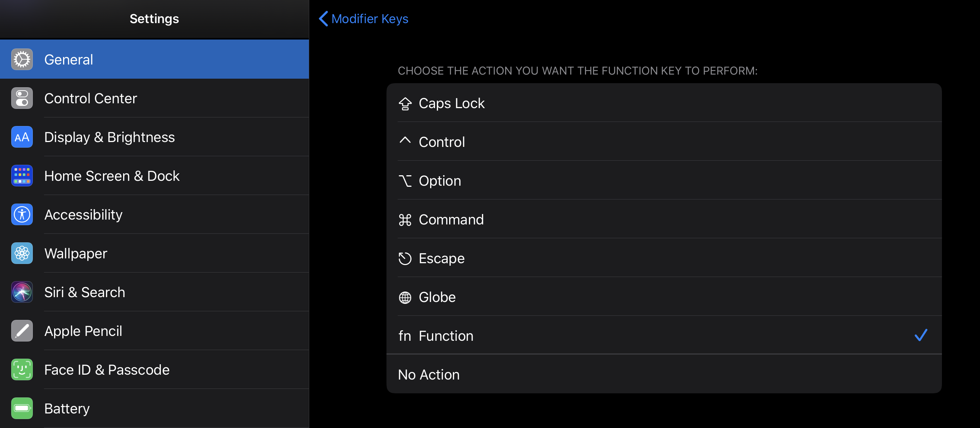Viewport: 980px width, 428px height.
Task: Go back using the chevron arrow
Action: (323, 19)
